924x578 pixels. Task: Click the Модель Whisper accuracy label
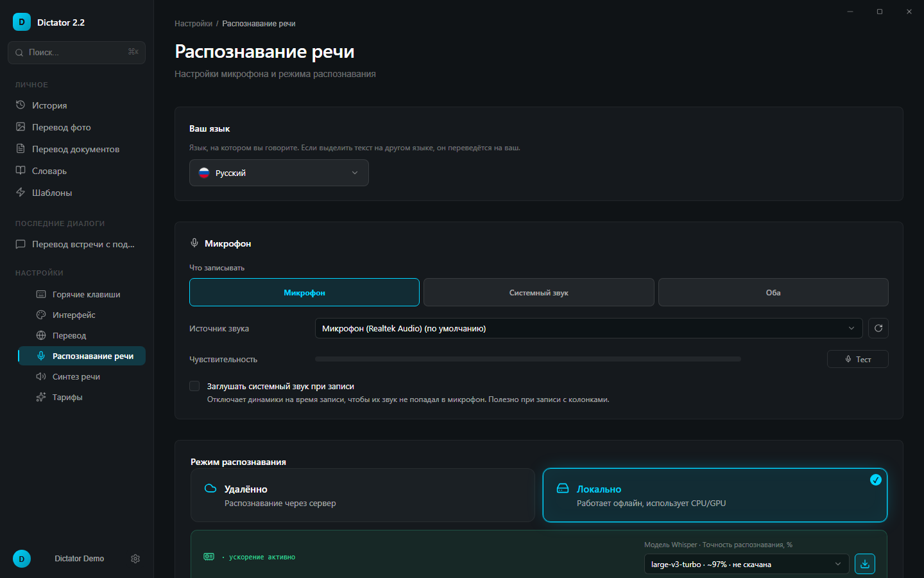pyautogui.click(x=718, y=545)
